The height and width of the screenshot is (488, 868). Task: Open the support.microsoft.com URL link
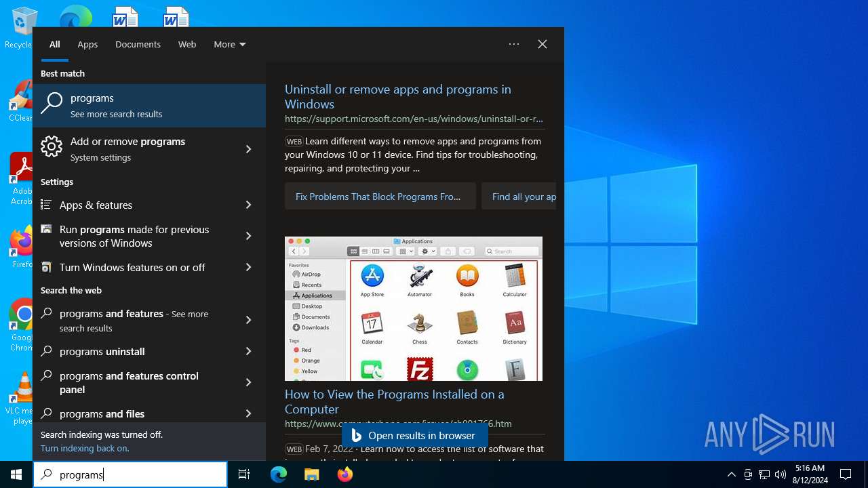tap(414, 119)
